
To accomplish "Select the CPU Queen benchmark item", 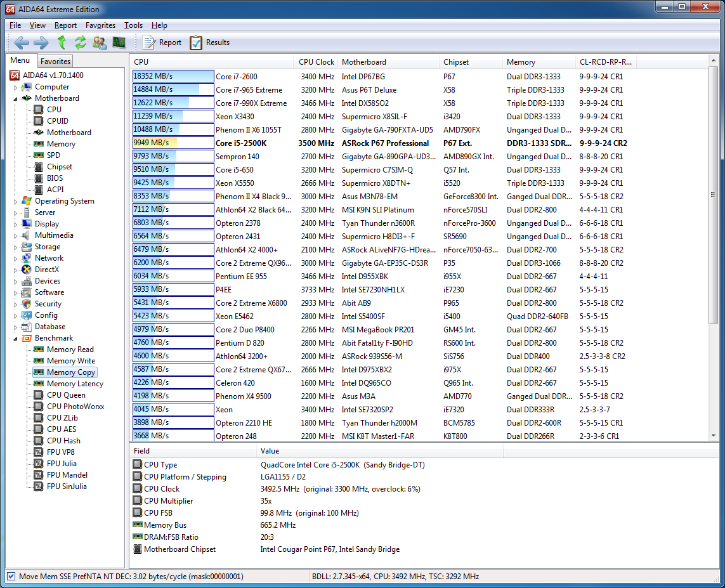I will (x=66, y=395).
